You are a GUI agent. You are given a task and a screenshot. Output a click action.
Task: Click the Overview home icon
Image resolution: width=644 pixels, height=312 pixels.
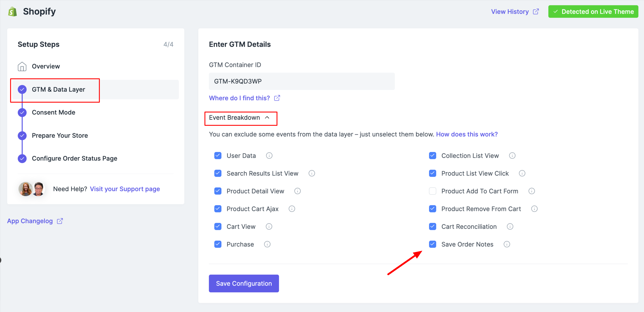pos(22,66)
